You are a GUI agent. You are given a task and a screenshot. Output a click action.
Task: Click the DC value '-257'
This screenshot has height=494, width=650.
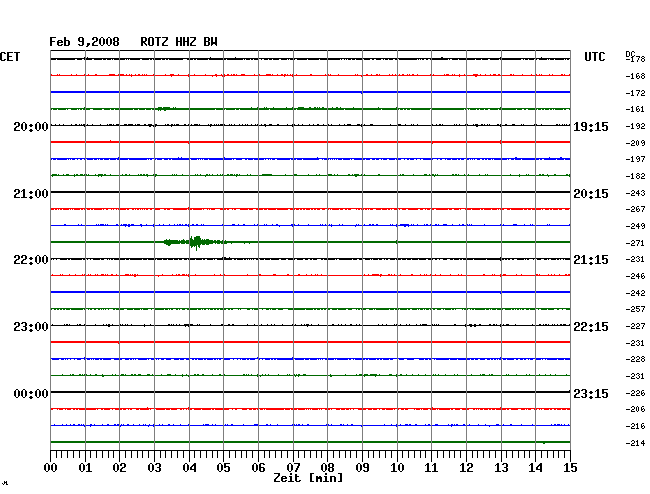coord(635,309)
